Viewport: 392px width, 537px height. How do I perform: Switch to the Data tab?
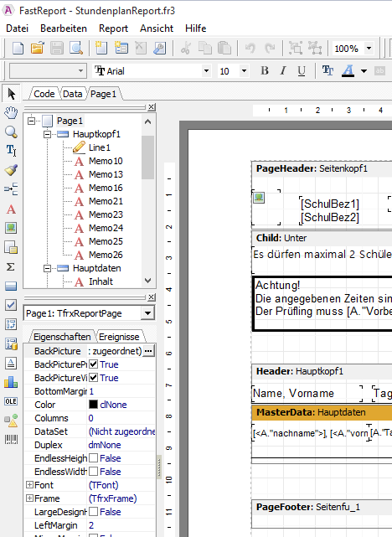coord(72,94)
